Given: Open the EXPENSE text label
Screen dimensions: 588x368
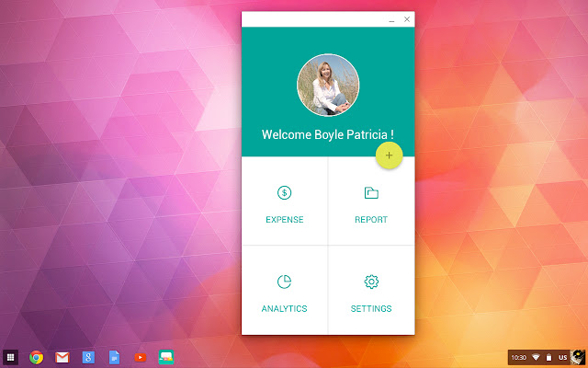Looking at the screenshot, I should (285, 220).
